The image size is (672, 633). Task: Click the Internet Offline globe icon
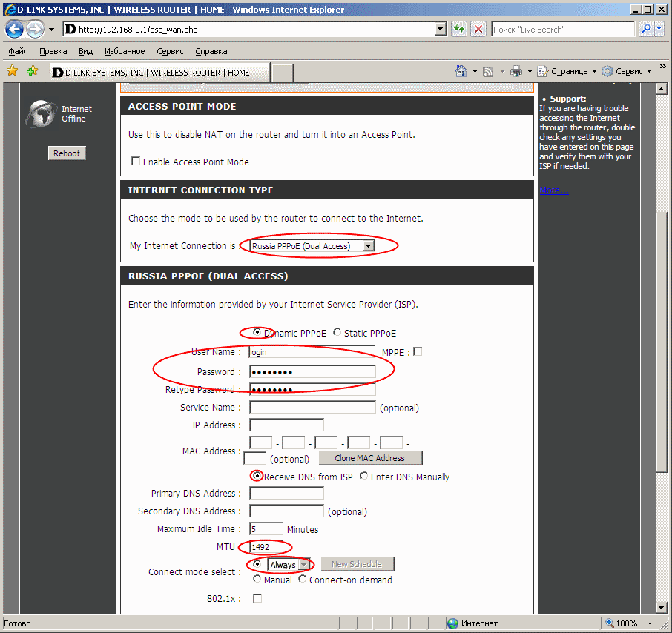pos(41,113)
